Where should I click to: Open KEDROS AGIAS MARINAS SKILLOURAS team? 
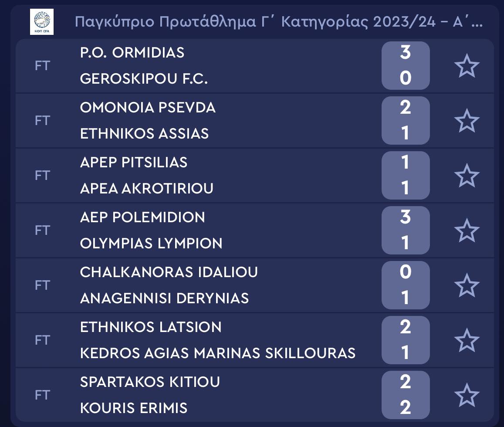pos(218,353)
